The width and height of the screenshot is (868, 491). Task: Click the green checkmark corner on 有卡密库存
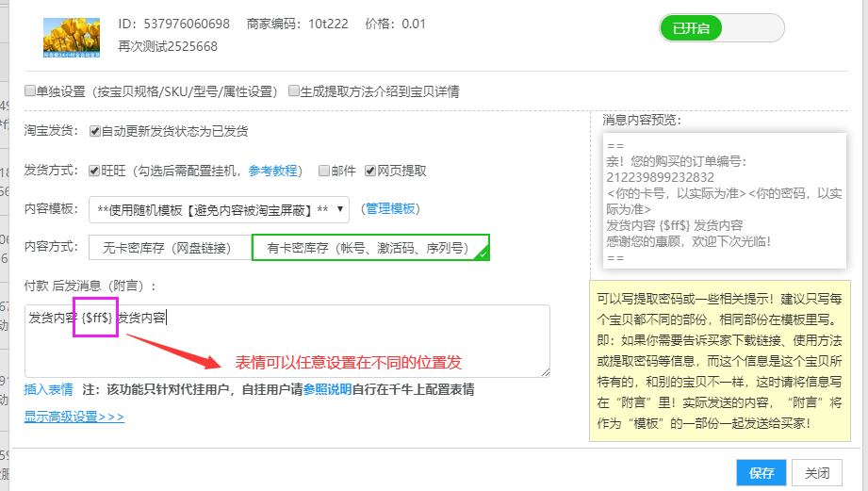point(483,254)
